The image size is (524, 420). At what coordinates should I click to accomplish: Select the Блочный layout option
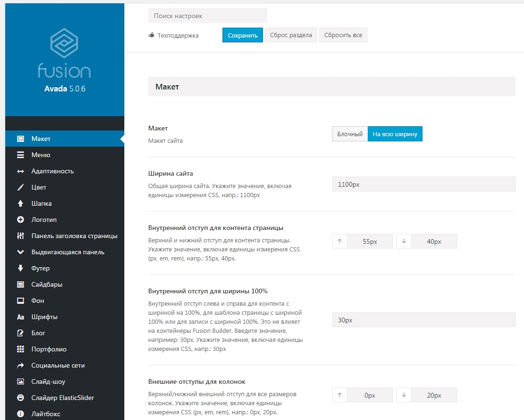pos(350,134)
